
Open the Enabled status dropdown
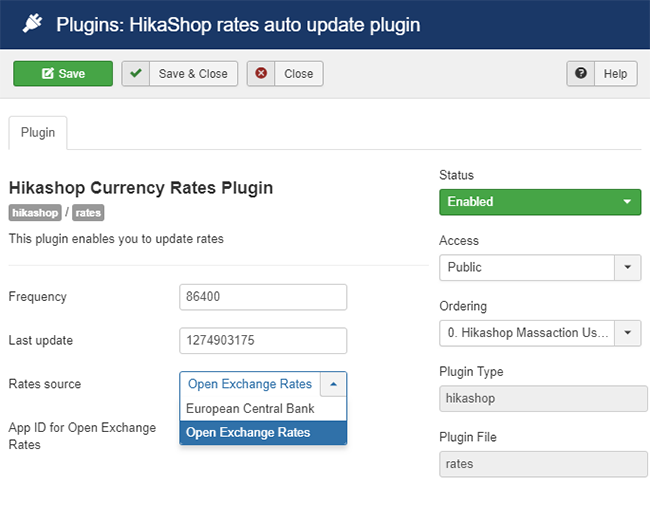[540, 202]
